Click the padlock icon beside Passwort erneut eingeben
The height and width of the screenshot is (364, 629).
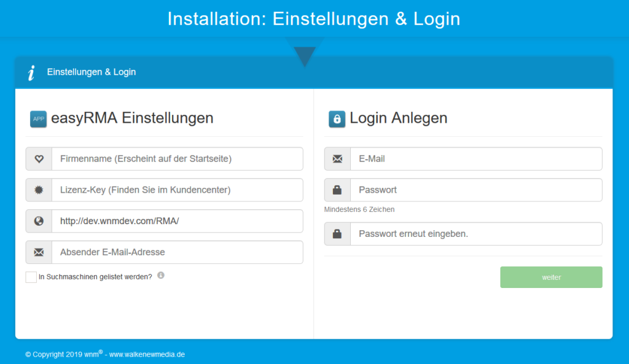(x=337, y=234)
